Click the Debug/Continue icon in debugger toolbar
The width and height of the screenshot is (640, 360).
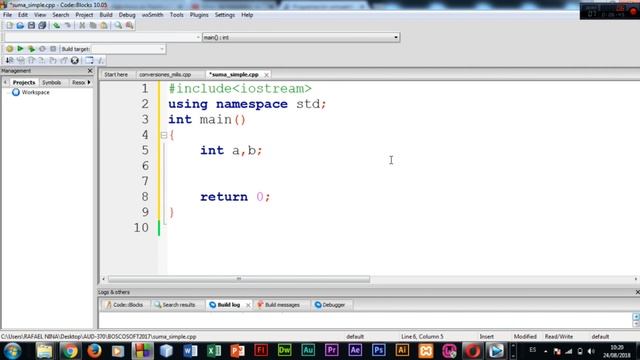[x=9, y=60]
